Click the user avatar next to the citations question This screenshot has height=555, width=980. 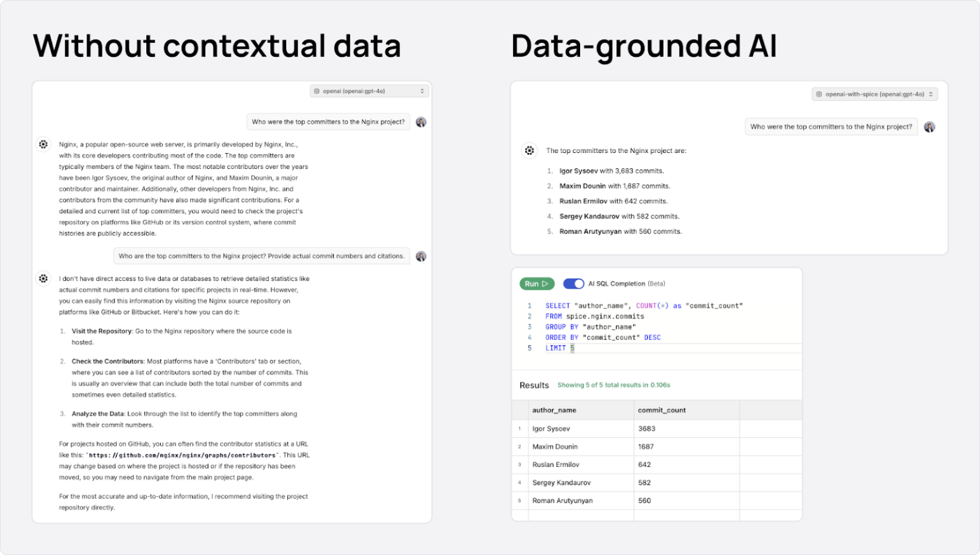click(422, 256)
